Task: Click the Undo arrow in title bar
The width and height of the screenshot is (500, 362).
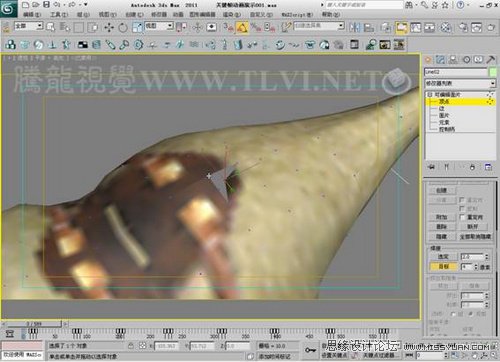Action: (57, 5)
